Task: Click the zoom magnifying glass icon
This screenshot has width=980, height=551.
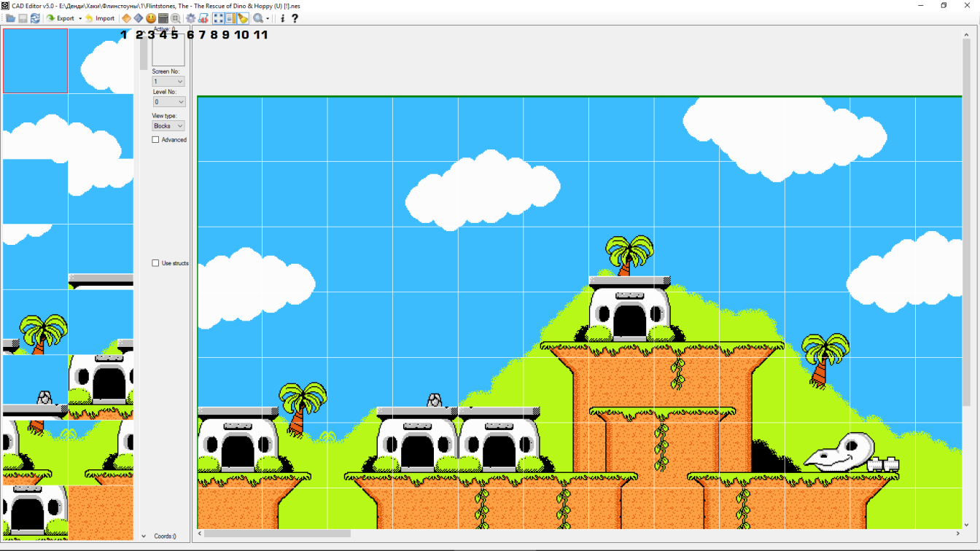Action: point(257,18)
